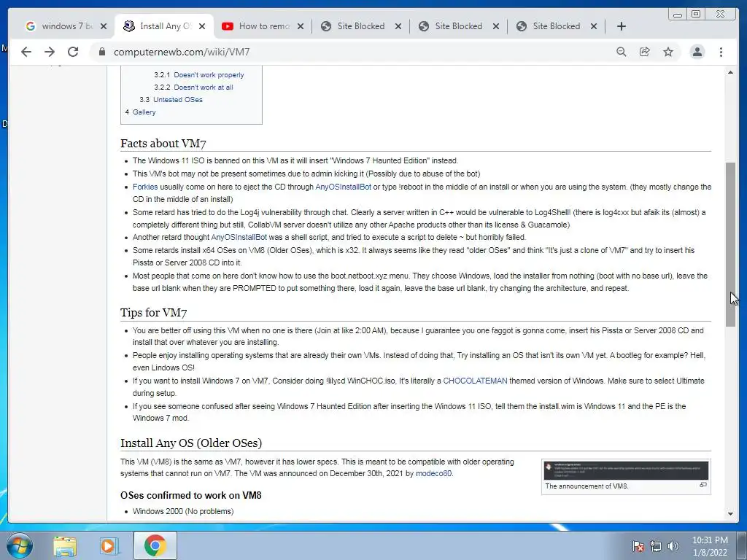The width and height of the screenshot is (747, 560).
Task: Click the Show desktop strip beside the clock
Action: (x=742, y=546)
